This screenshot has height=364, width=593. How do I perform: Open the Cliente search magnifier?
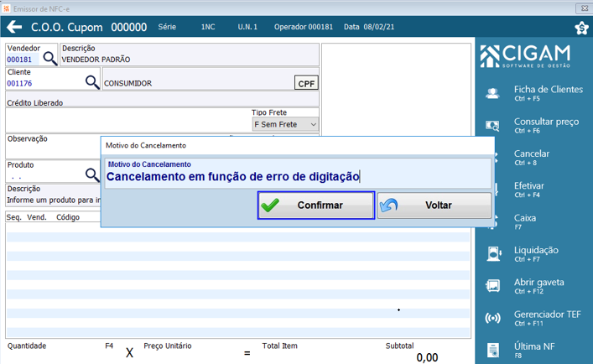coord(92,81)
